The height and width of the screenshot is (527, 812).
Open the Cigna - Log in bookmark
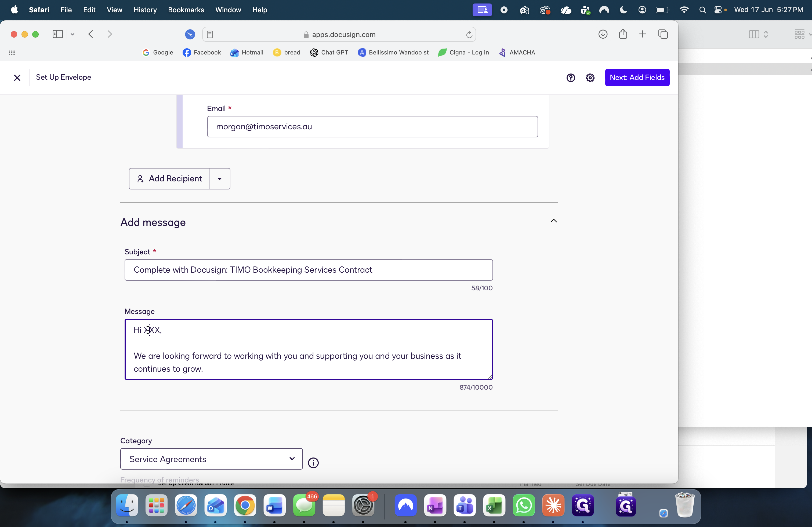pyautogui.click(x=463, y=53)
